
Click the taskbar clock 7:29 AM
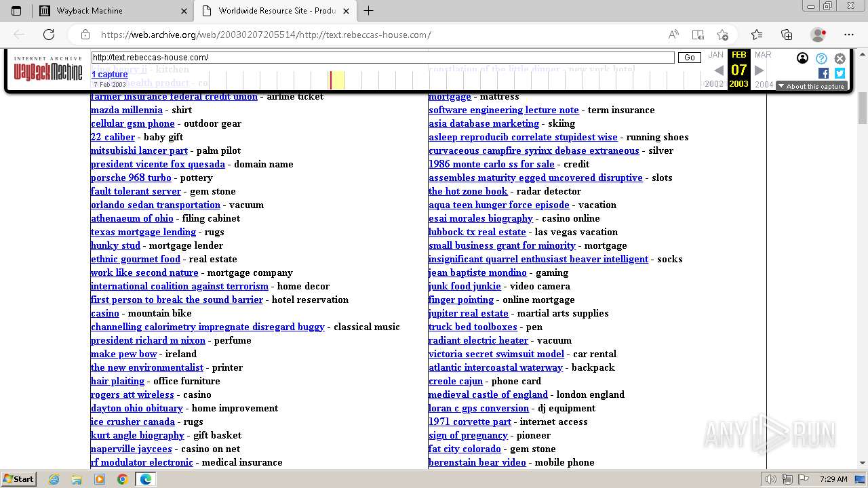[x=833, y=479]
